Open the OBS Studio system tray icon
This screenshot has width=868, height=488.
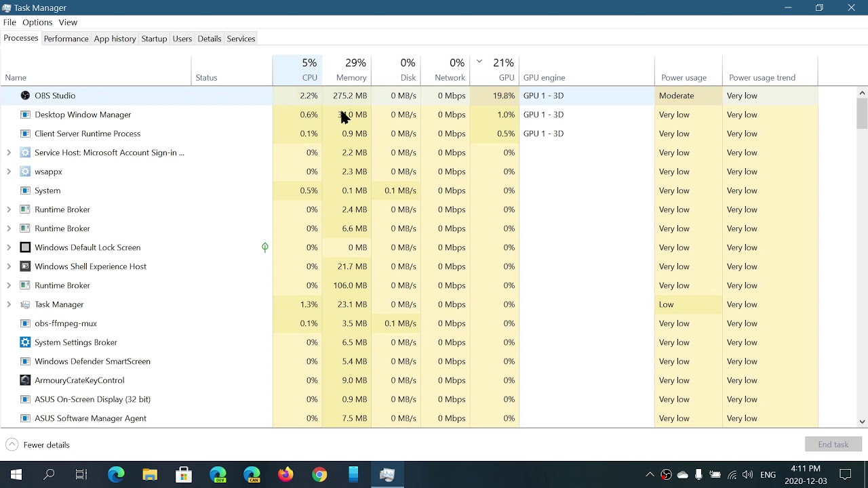[x=666, y=474]
